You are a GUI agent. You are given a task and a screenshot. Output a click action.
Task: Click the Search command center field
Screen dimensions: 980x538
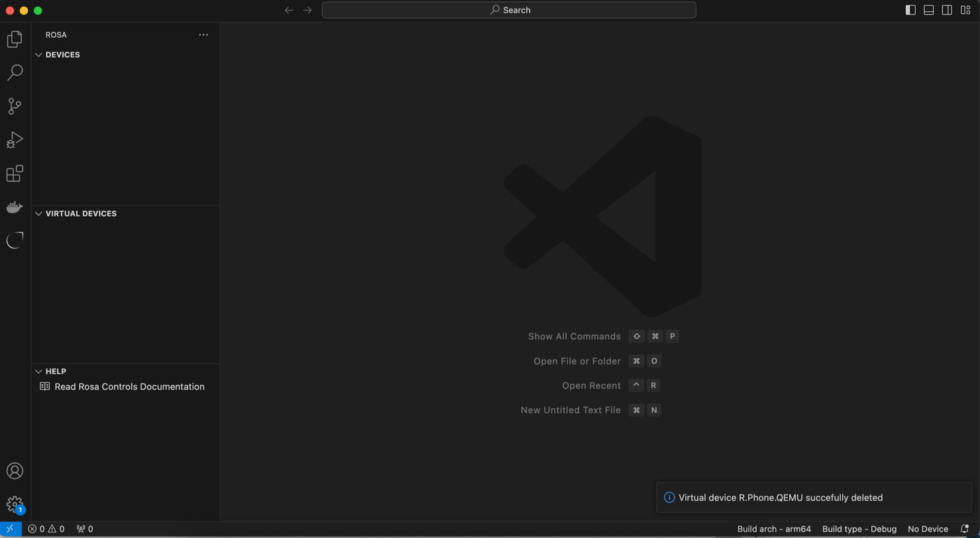pyautogui.click(x=509, y=10)
